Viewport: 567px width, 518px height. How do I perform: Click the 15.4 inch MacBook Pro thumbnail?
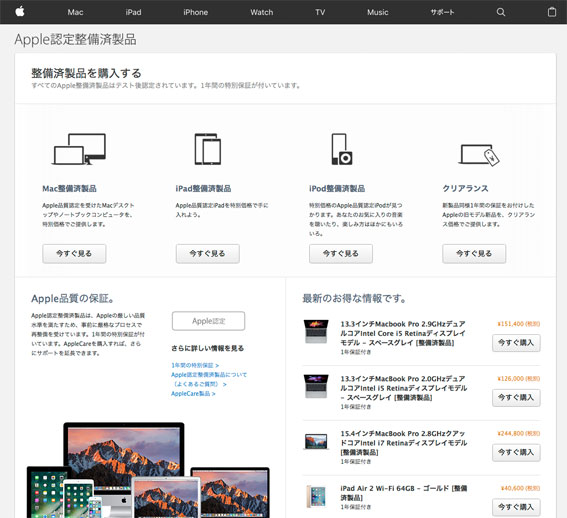[316, 442]
